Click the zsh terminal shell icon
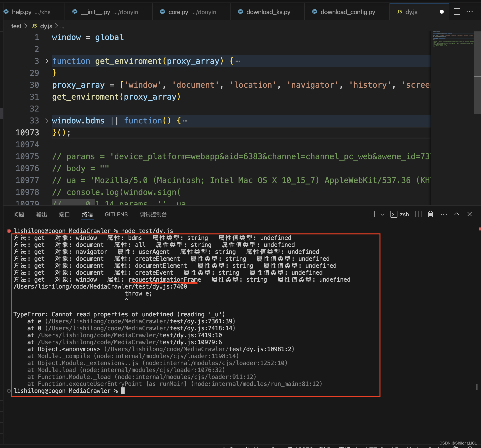 (394, 214)
